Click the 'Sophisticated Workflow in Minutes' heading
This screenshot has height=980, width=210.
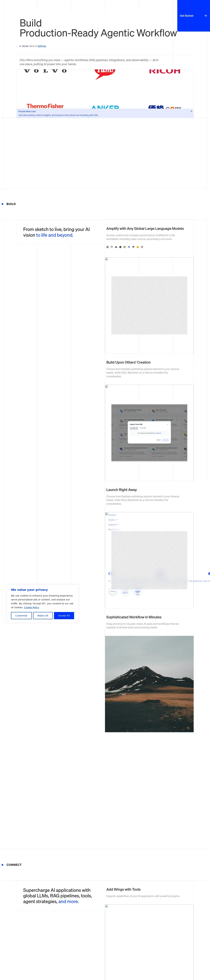point(134,617)
